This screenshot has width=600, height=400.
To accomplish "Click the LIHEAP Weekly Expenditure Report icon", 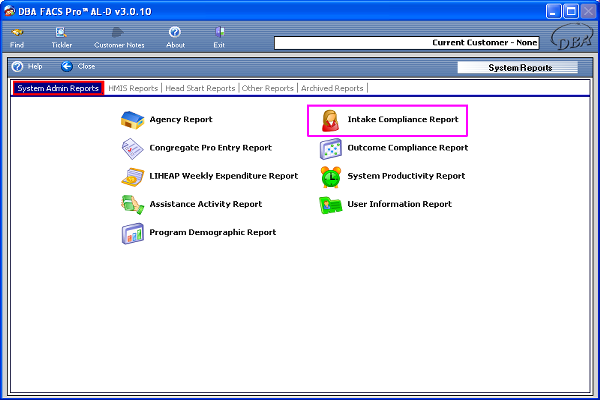I will click(x=132, y=177).
